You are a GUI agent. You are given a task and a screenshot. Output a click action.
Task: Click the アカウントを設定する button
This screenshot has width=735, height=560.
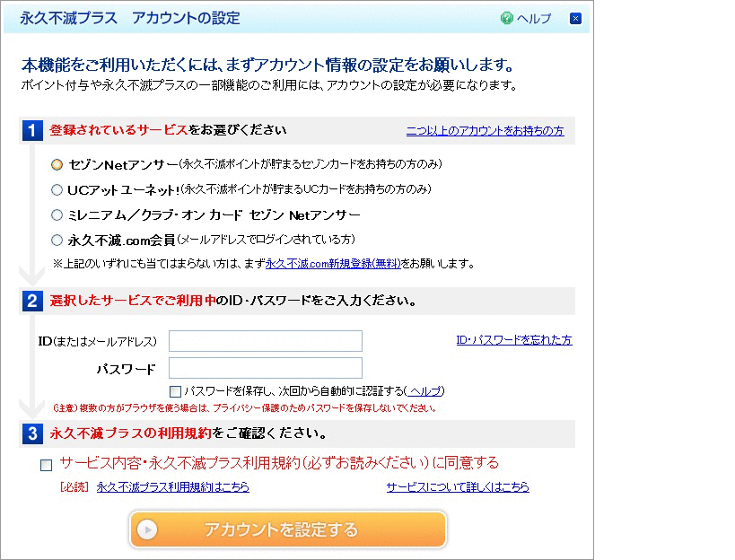288,529
